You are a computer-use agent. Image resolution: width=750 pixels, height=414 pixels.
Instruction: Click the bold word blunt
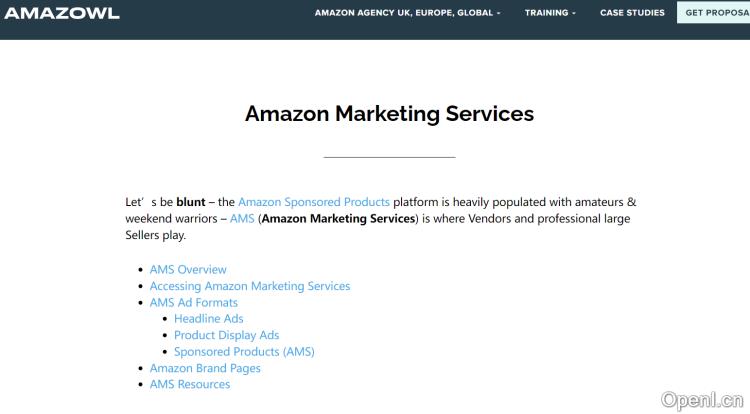[x=191, y=202]
